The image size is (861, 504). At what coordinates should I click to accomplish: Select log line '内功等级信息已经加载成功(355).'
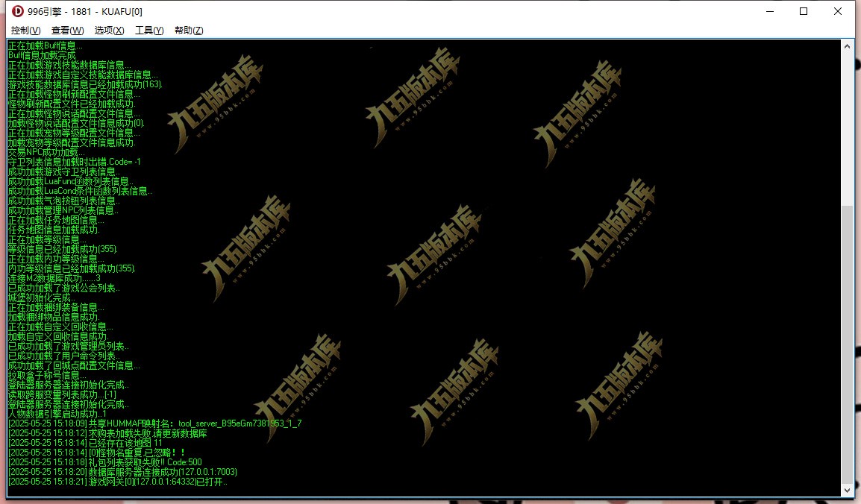tap(72, 268)
